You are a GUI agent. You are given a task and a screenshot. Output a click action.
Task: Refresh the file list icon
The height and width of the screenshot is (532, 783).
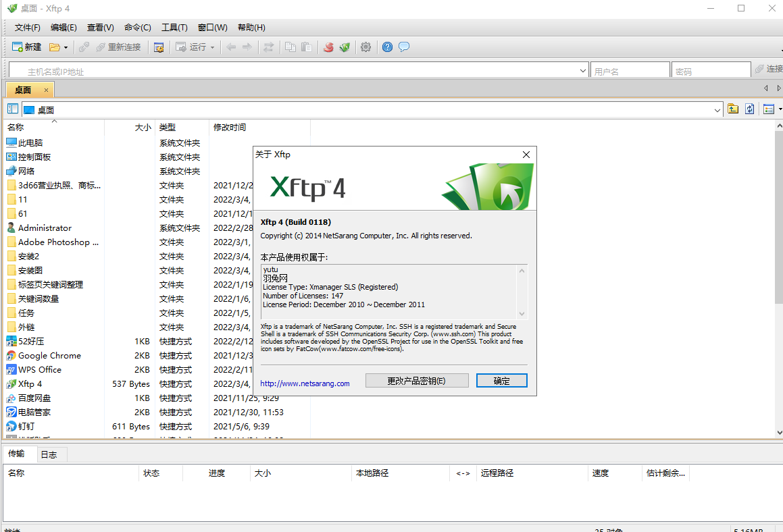(750, 109)
